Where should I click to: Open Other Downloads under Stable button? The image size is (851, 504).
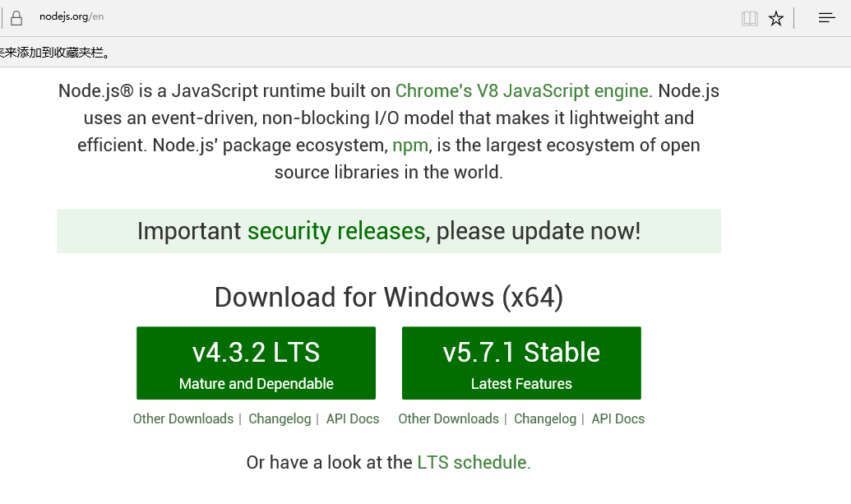point(448,418)
